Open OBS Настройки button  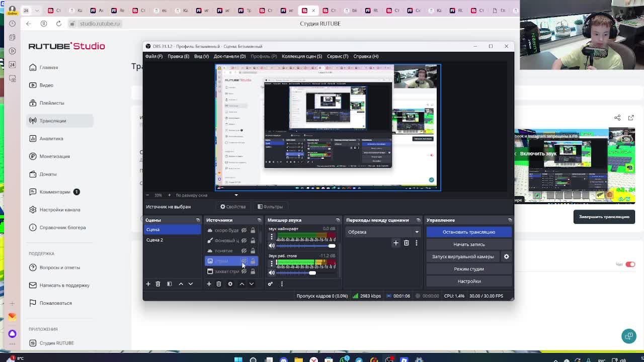(x=469, y=281)
